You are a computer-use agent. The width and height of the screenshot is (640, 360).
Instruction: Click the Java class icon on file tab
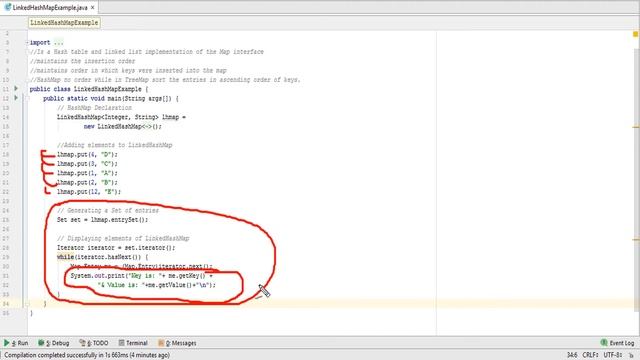point(7,7)
